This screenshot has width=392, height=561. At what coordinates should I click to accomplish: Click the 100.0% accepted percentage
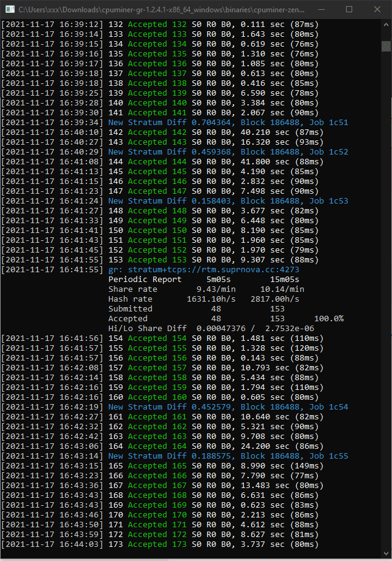pyautogui.click(x=329, y=318)
